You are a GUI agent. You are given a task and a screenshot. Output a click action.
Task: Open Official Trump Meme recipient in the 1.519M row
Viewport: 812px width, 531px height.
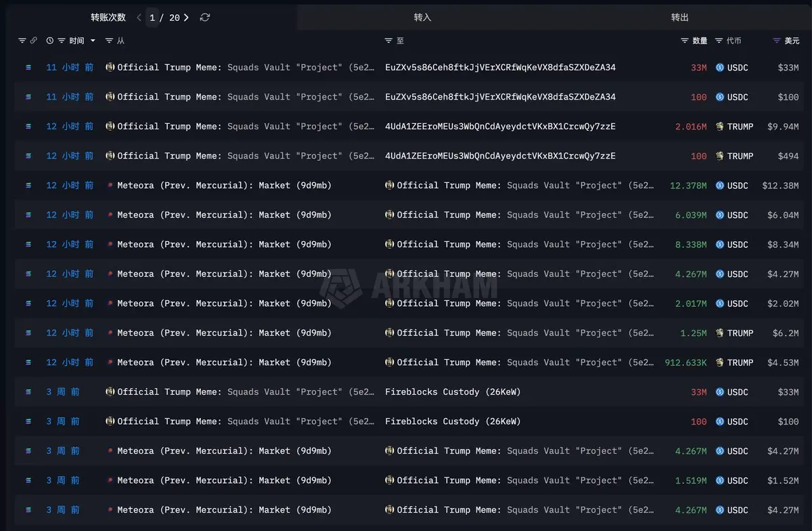click(x=526, y=480)
